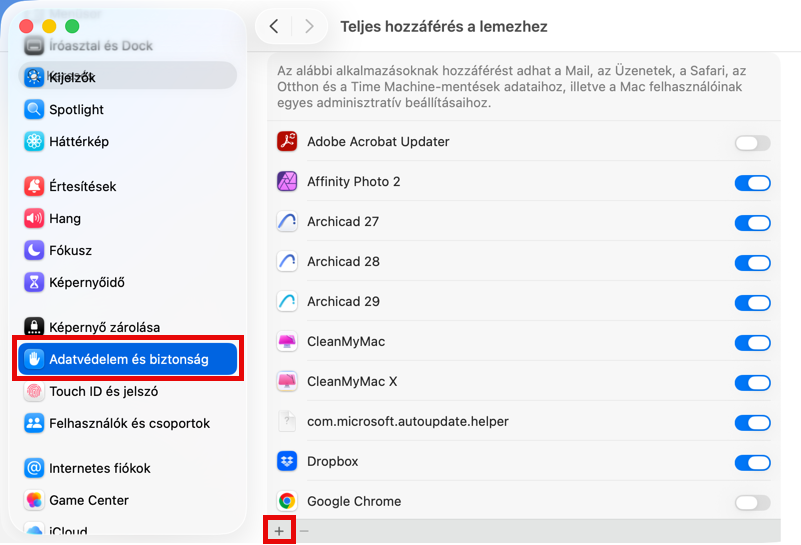The image size is (801, 545).
Task: Click the Spotlight magnifier icon in sidebar
Action: click(34, 109)
